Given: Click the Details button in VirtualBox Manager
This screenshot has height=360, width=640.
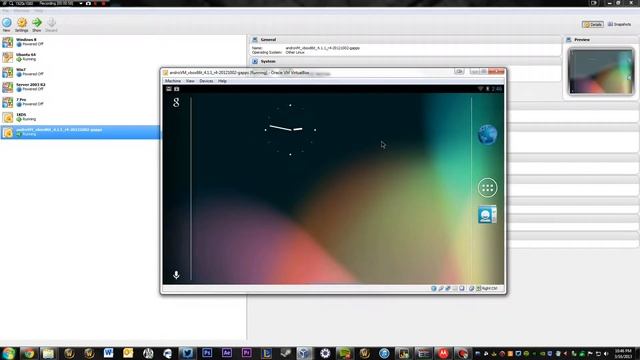Looking at the screenshot, I should coord(593,24).
